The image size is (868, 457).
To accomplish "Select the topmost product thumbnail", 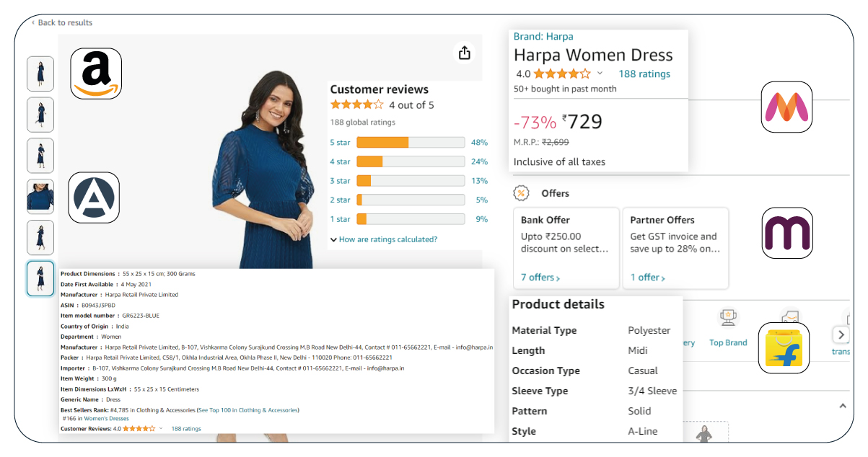I will pyautogui.click(x=40, y=74).
